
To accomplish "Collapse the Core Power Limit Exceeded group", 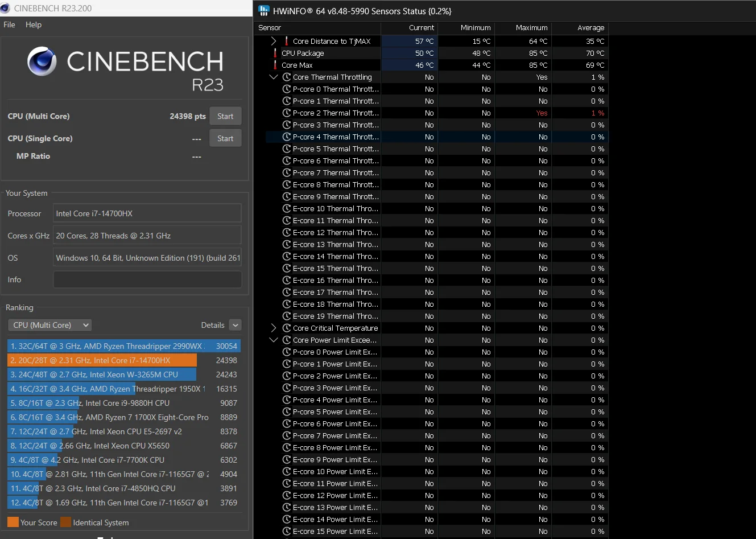I will (x=274, y=340).
